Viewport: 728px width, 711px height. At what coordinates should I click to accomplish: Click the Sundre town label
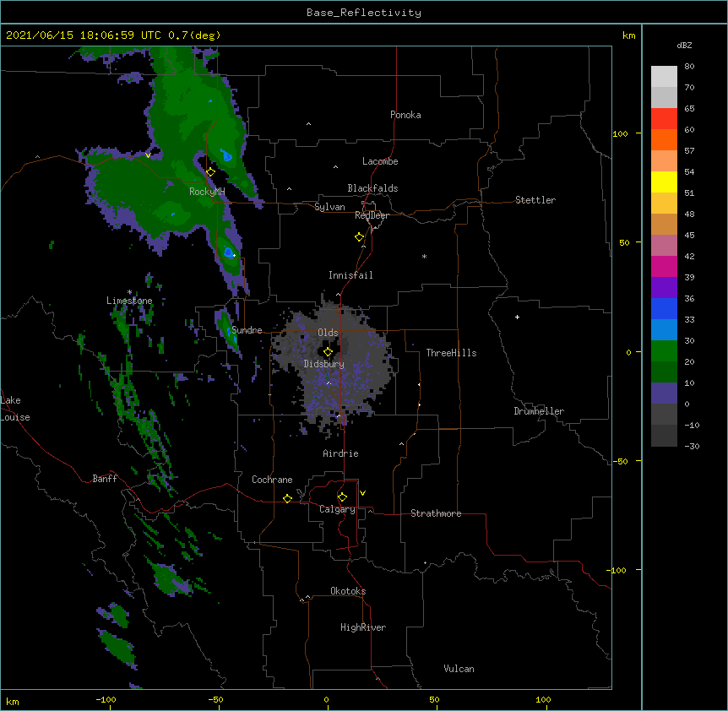tap(247, 330)
